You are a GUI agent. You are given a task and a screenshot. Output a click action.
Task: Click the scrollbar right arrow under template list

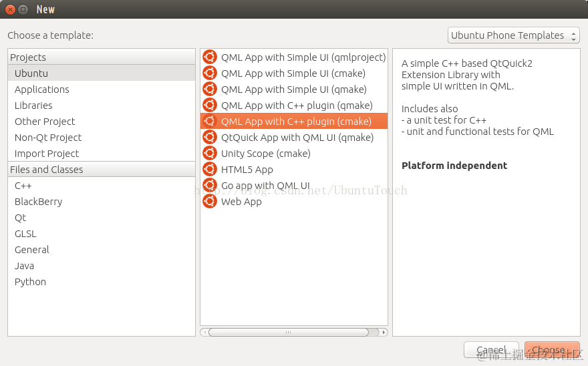point(384,332)
